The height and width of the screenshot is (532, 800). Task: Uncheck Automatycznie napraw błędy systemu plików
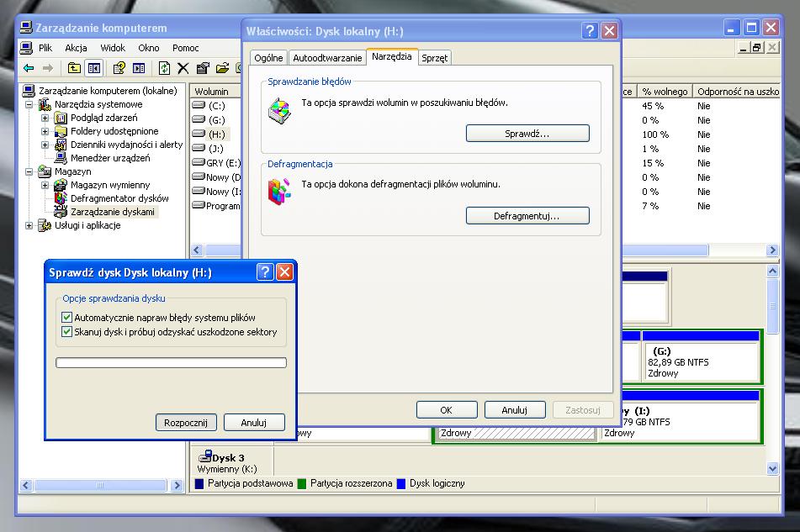[x=66, y=318]
